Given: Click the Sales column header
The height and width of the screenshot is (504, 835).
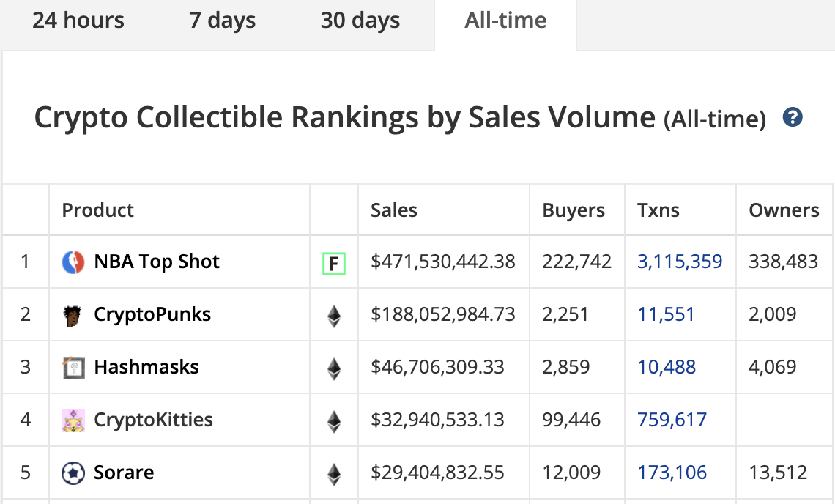Looking at the screenshot, I should pos(393,210).
